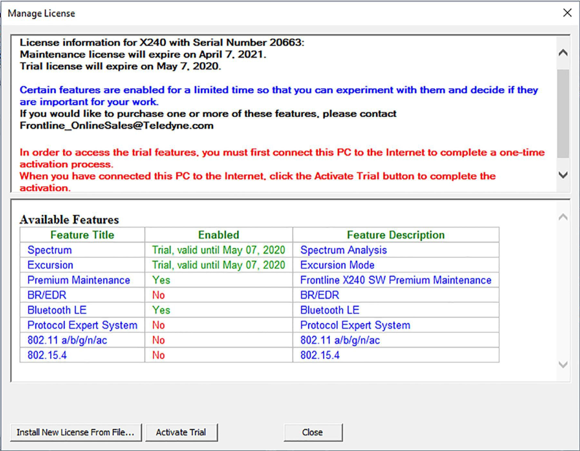Select the Spectrum feature title cell
Image resolution: width=580 pixels, height=451 pixels.
(x=82, y=250)
